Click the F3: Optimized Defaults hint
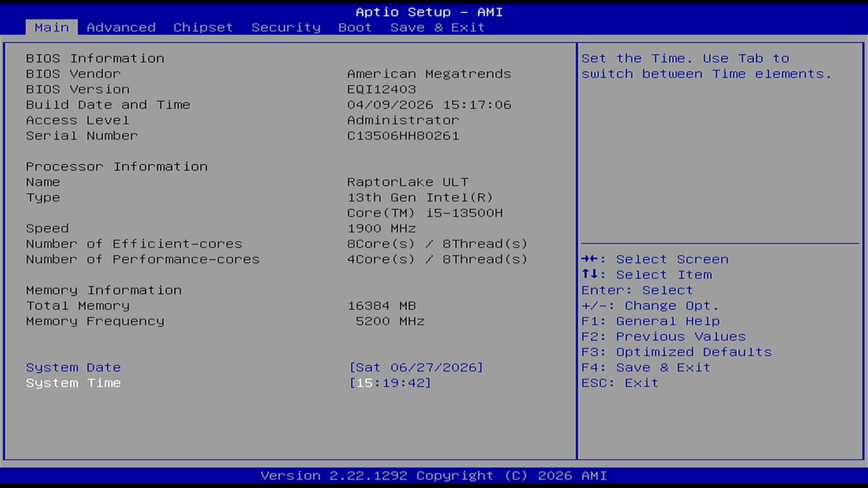This screenshot has width=868, height=488. pyautogui.click(x=676, y=352)
